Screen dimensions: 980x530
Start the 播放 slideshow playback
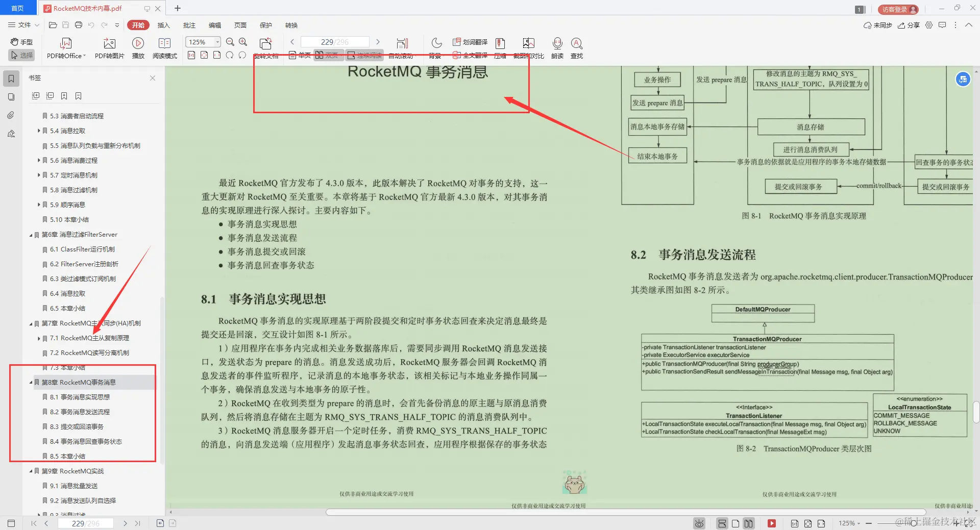point(138,47)
